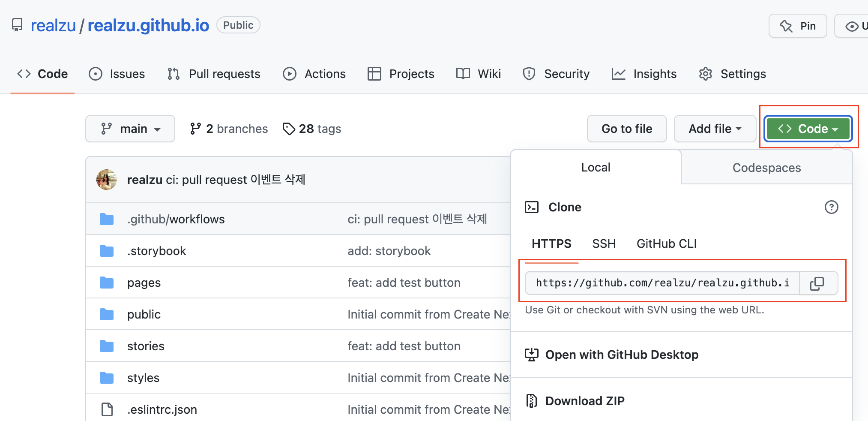Open the Actions tab
Viewport: 868px width, 421px height.
[x=314, y=74]
